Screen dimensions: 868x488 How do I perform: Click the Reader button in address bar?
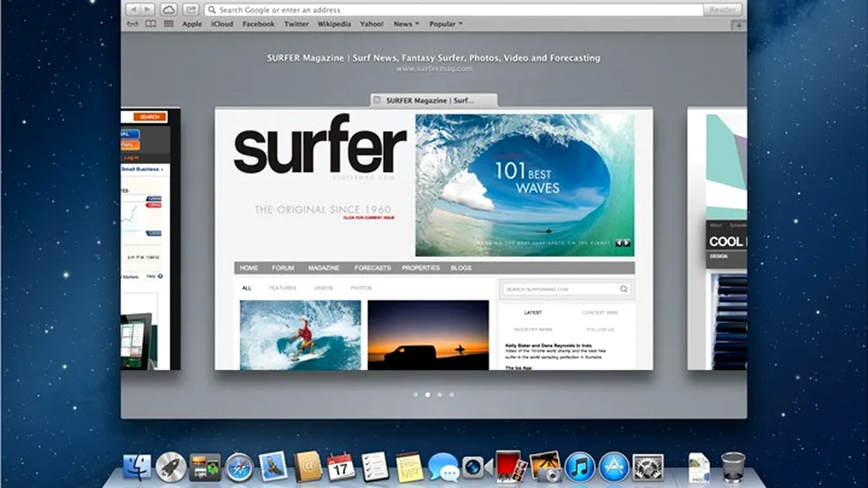coord(723,9)
